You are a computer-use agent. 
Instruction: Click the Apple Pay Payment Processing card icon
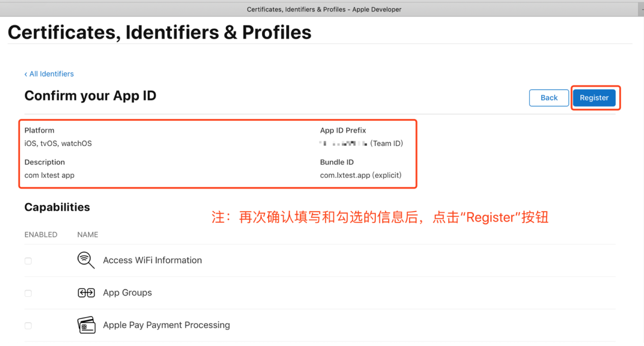[87, 325]
